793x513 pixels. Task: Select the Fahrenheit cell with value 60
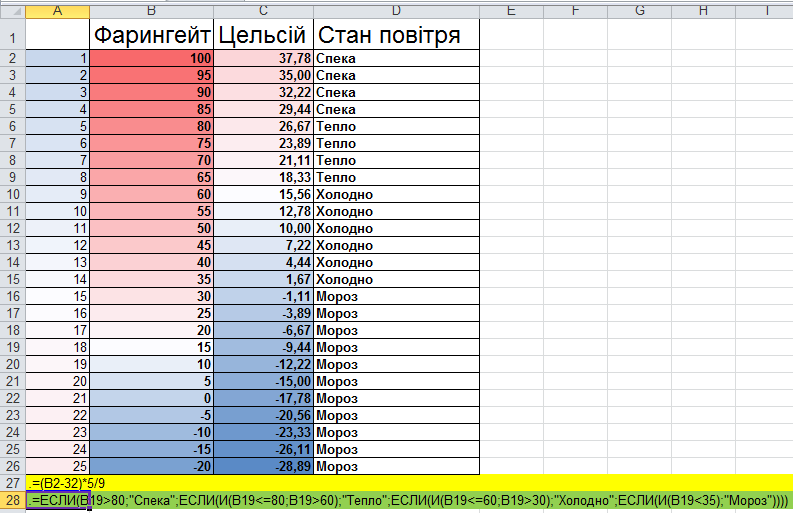click(x=152, y=194)
